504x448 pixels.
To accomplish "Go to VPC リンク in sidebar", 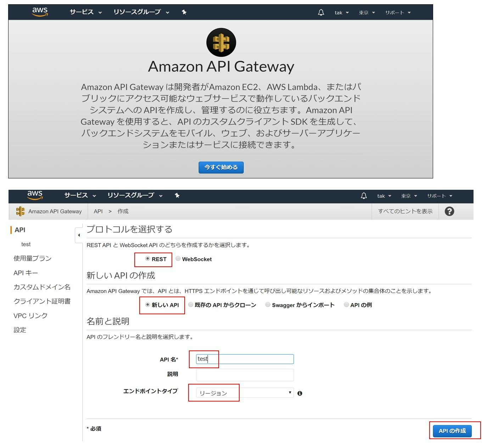I will coord(30,316).
